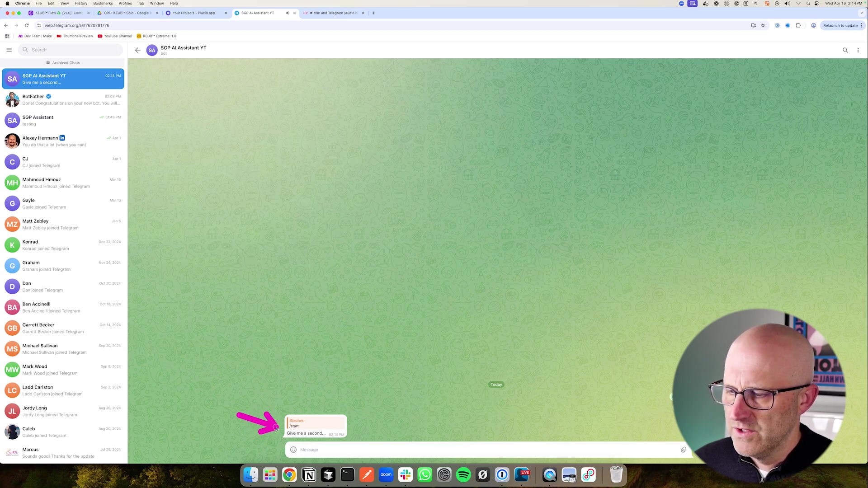Viewport: 868px width, 488px height.
Task: Mute audio on the Telegram browser tab
Action: (287, 13)
